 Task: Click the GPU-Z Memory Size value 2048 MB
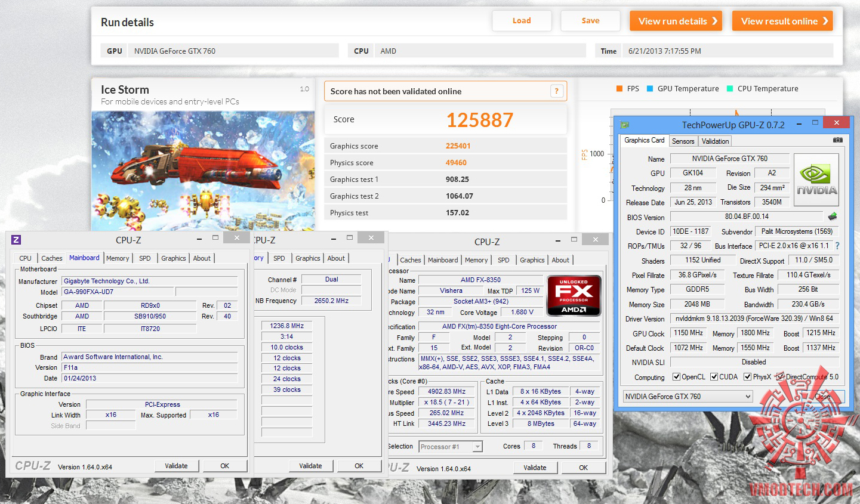pyautogui.click(x=697, y=304)
